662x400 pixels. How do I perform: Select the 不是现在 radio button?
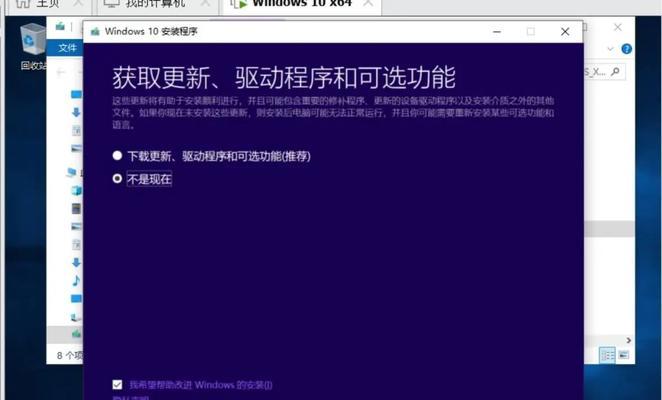coord(117,178)
